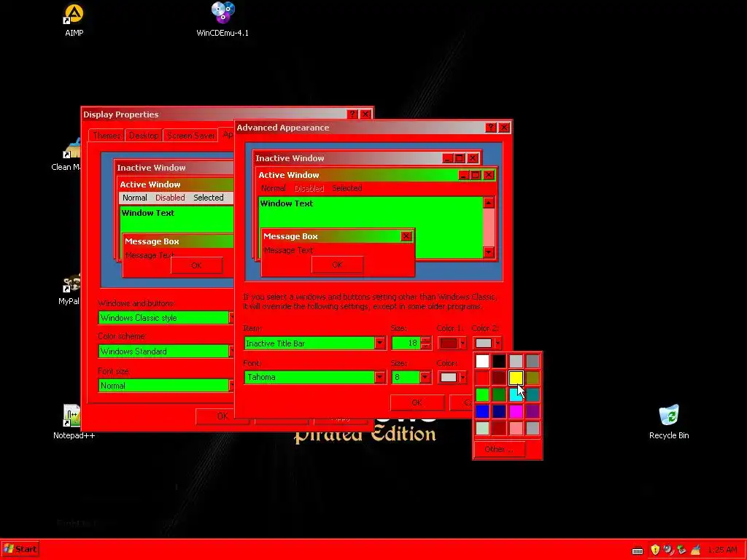
Task: Select the Recycle Bin icon
Action: [669, 422]
